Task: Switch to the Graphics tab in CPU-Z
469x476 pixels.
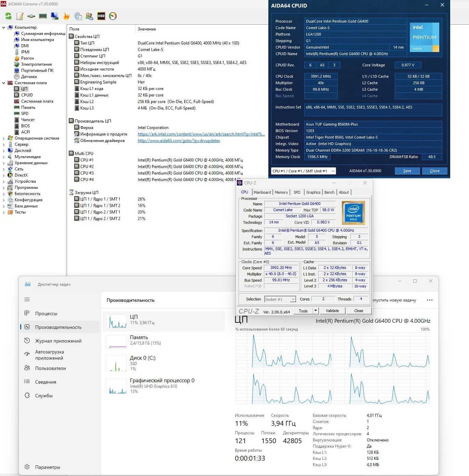Action: [x=313, y=192]
